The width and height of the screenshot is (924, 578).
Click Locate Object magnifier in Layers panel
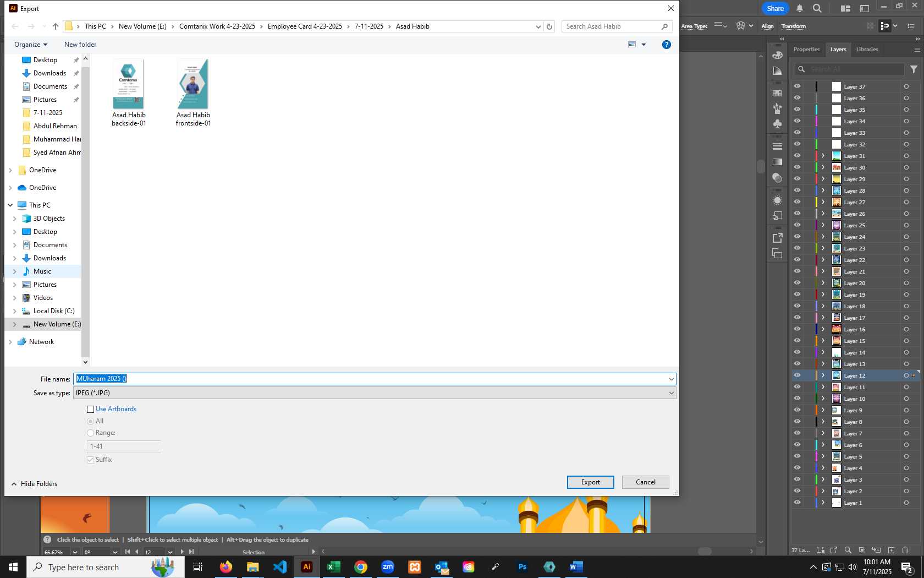(848, 550)
